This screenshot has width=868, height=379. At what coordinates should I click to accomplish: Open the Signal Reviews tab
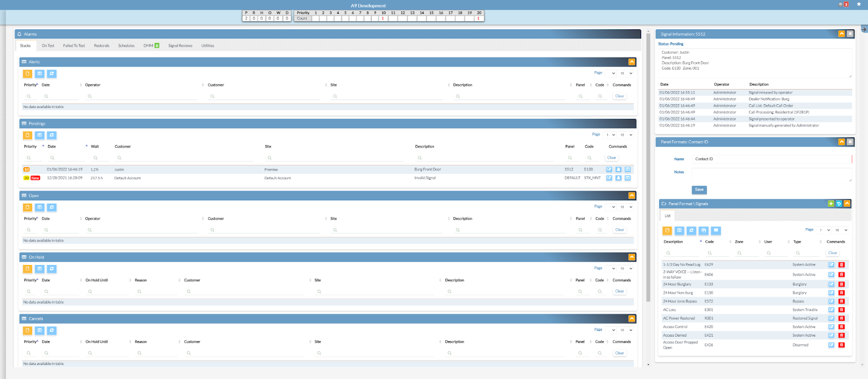180,46
